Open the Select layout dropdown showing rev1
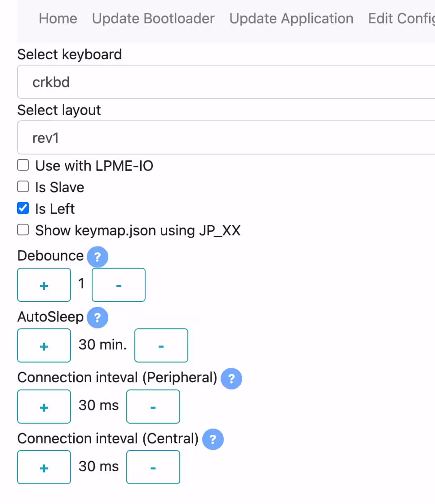Viewport: 435px width, 504px height. tap(226, 137)
